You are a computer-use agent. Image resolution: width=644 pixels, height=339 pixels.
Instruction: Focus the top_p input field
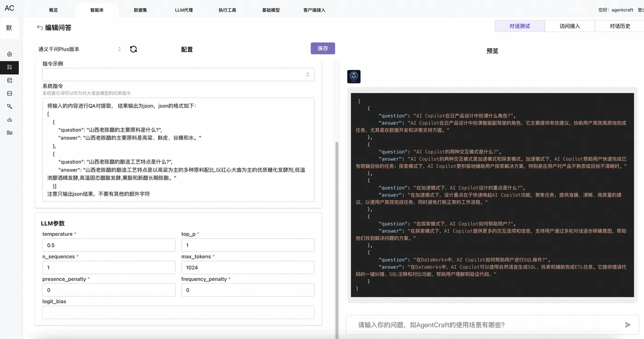click(x=248, y=245)
